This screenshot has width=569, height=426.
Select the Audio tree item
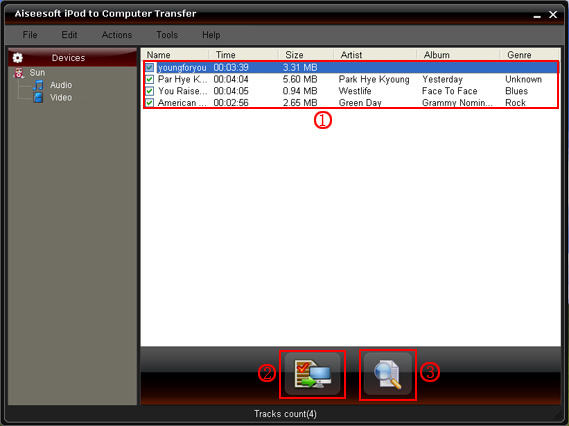point(61,85)
